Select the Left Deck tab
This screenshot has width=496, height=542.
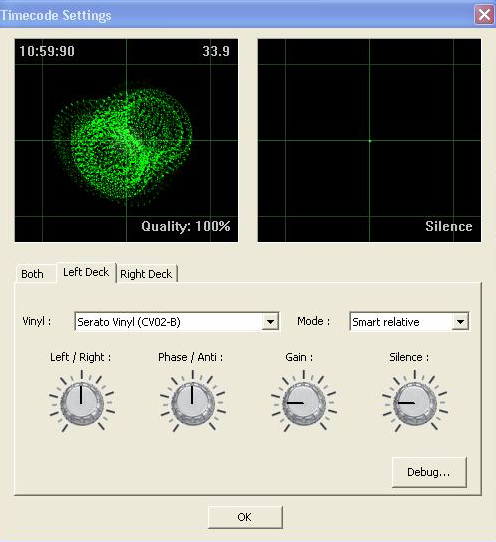point(86,272)
